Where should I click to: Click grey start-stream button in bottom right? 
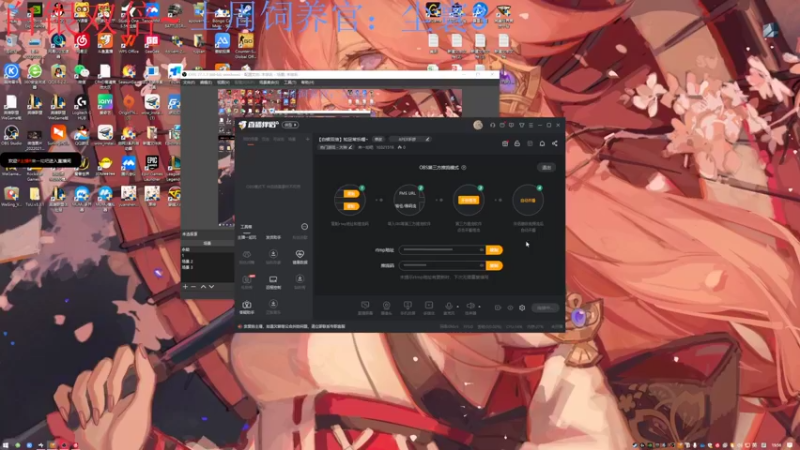pos(544,308)
